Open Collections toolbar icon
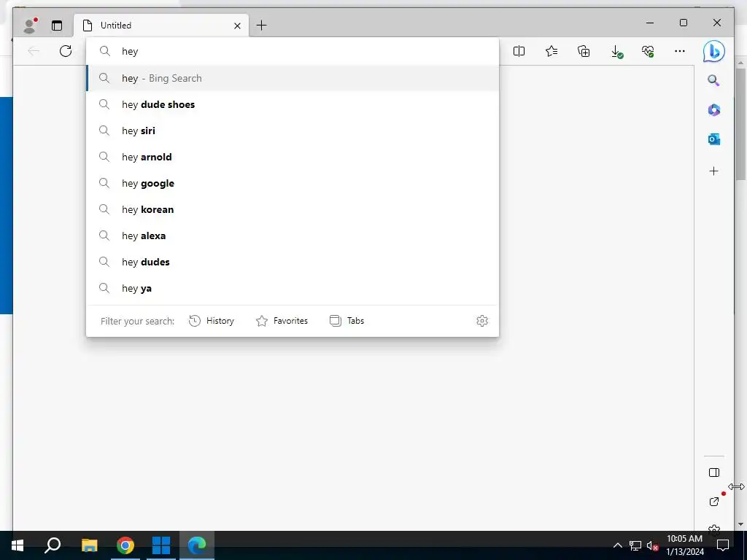The image size is (747, 560). pyautogui.click(x=584, y=51)
